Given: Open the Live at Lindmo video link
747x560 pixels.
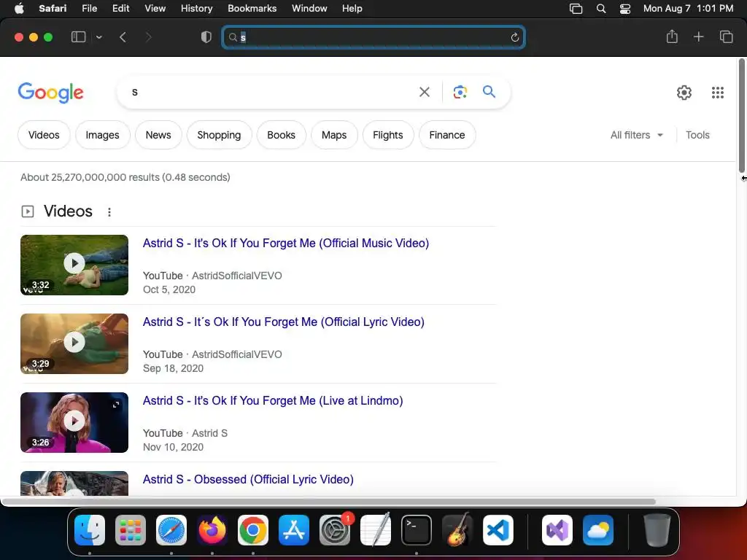Looking at the screenshot, I should 273,400.
